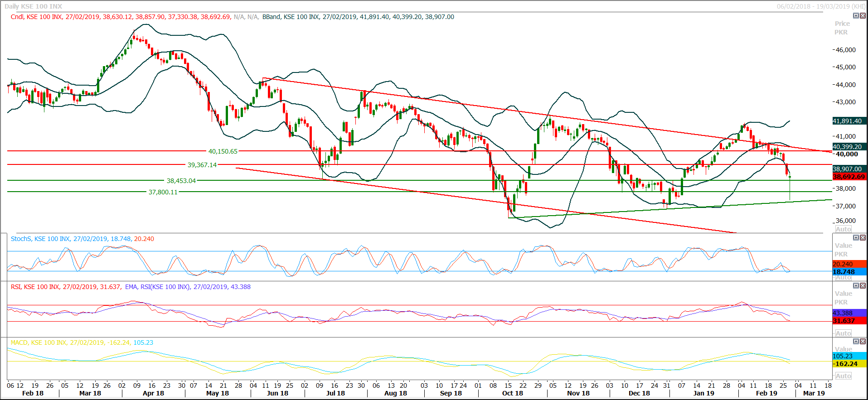This screenshot has width=868, height=400.
Task: Click Auto scale on the MACD pane
Action: 843,376
